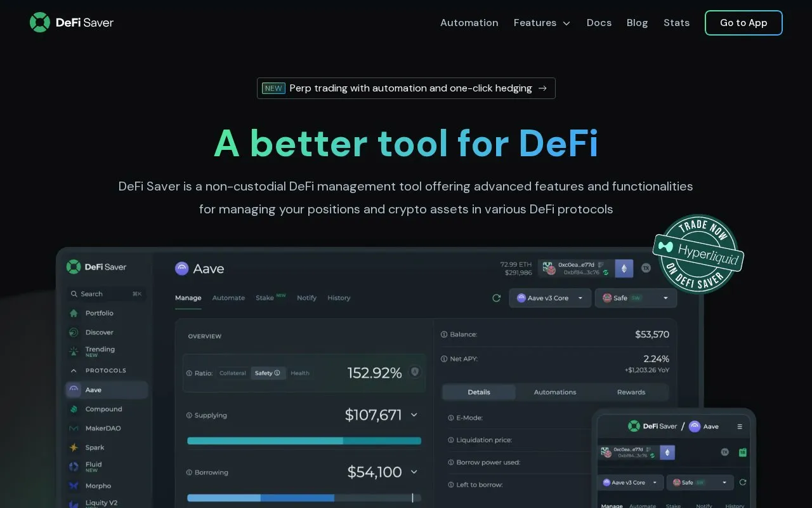Click the Ethereum network icon beside wallet address
Screen dimensions: 812x508
(x=624, y=269)
